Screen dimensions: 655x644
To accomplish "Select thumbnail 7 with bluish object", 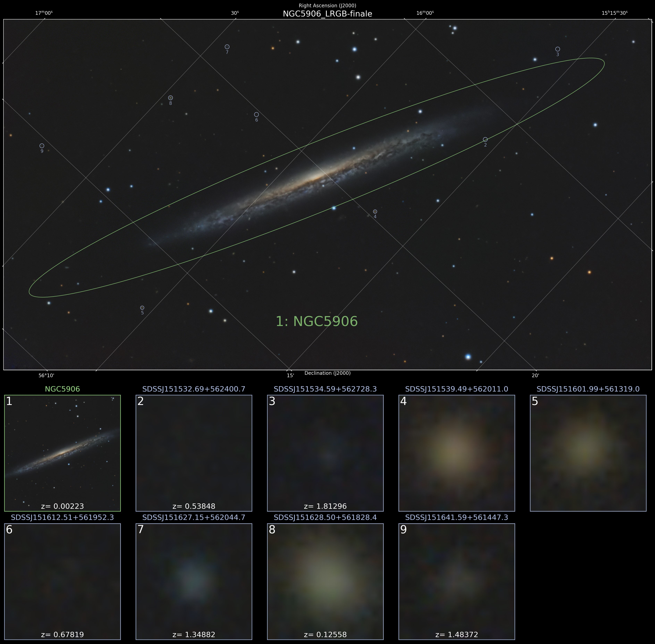I will [194, 582].
